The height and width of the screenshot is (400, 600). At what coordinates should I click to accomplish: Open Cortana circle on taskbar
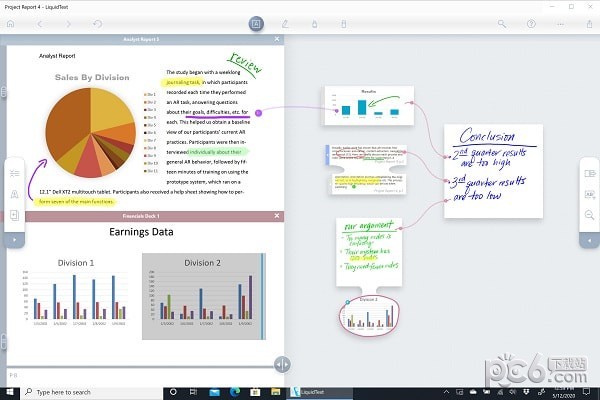pyautogui.click(x=173, y=392)
